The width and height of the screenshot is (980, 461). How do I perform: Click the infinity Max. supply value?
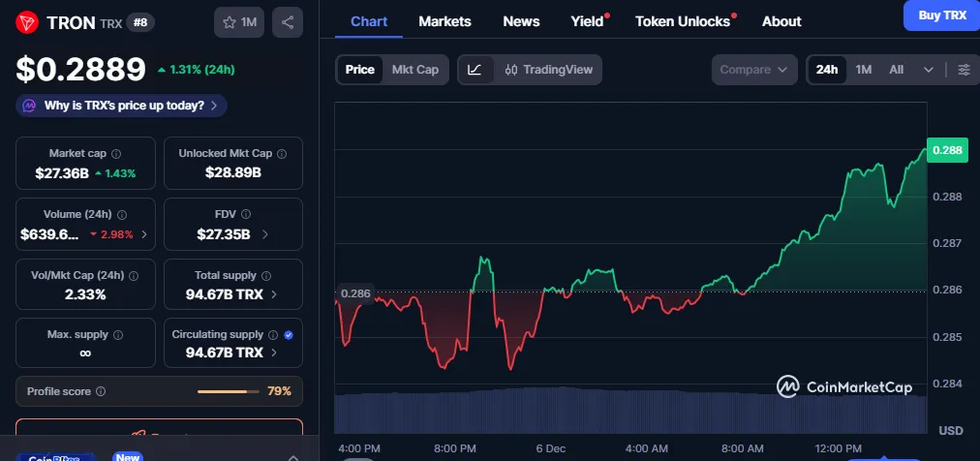85,353
